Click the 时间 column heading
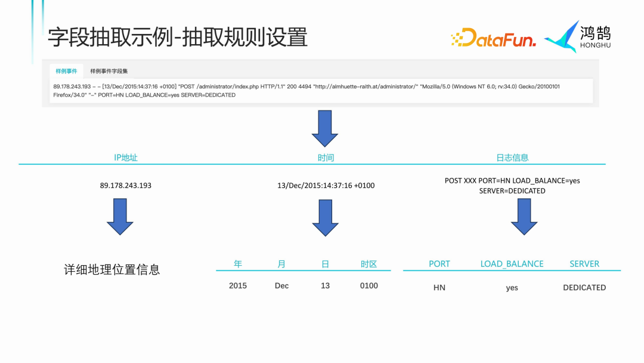This screenshot has height=363, width=644. tap(326, 158)
